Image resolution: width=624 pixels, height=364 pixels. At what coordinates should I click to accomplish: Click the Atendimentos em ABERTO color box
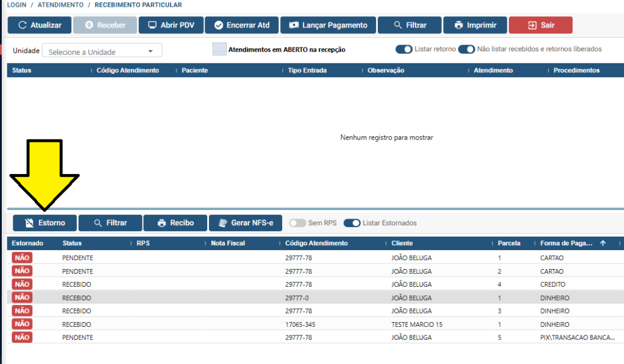tap(219, 49)
